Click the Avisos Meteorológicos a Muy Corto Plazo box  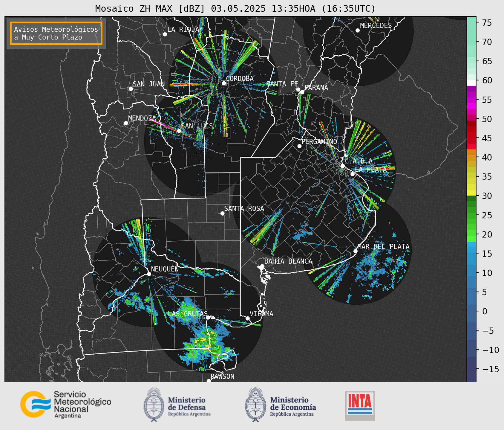56,33
